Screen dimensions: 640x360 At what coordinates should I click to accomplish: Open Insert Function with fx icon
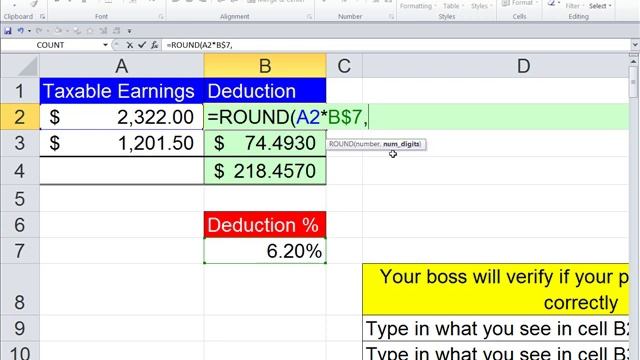154,45
